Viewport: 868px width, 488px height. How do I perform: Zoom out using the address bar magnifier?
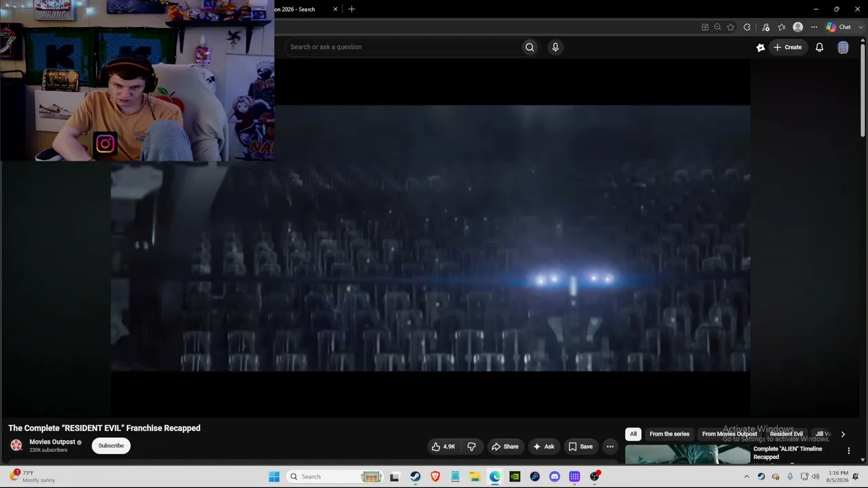point(717,27)
